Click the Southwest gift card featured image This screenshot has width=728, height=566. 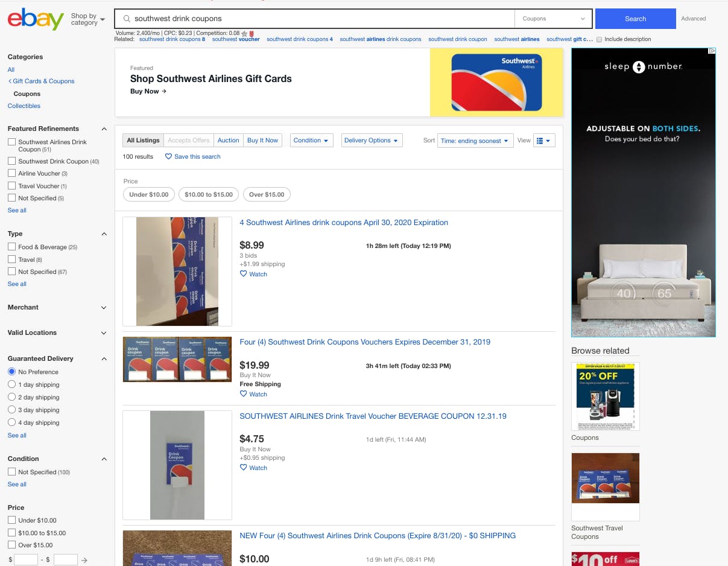coord(496,83)
